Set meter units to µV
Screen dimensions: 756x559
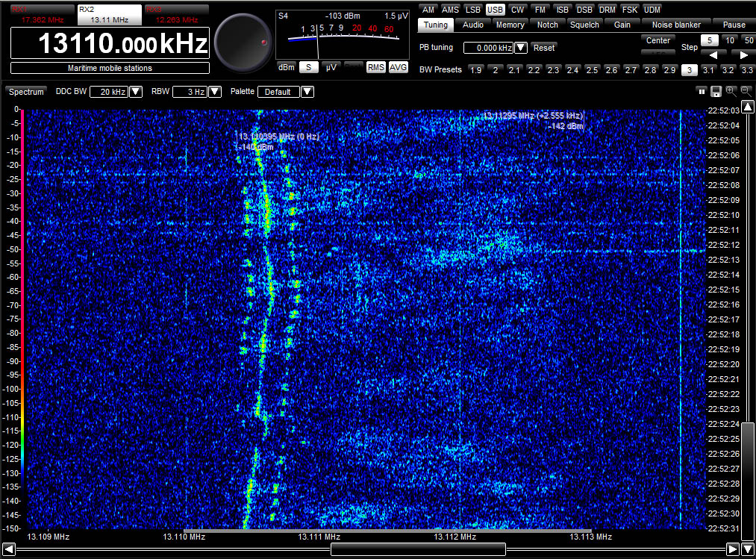(x=331, y=67)
